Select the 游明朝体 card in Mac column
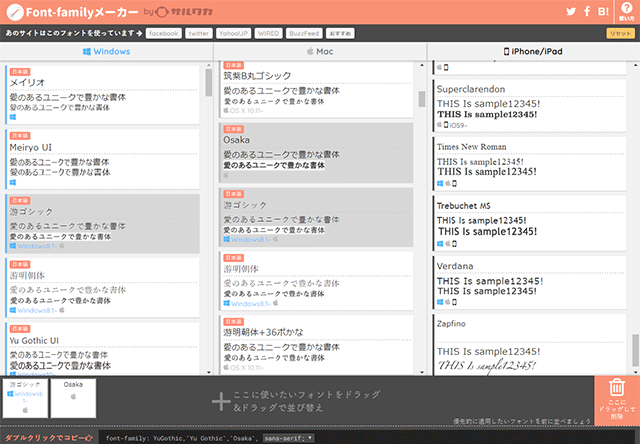Screen dimensions: 640x444 [x=316, y=281]
